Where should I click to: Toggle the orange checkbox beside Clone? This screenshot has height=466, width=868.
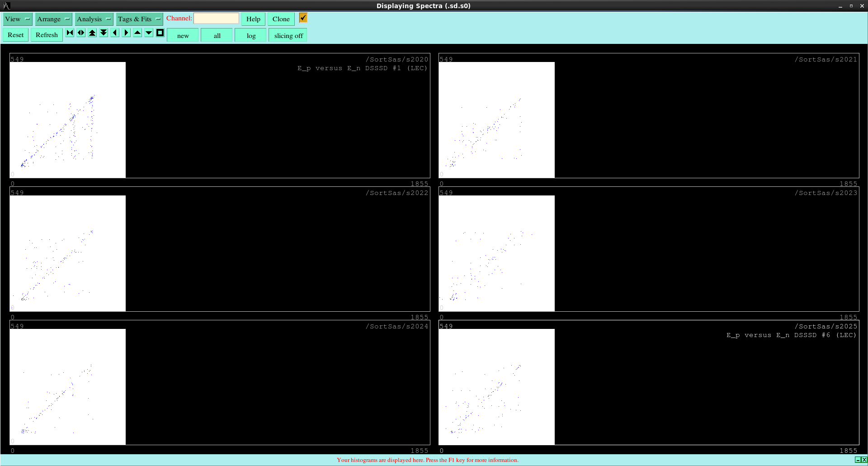coord(303,18)
